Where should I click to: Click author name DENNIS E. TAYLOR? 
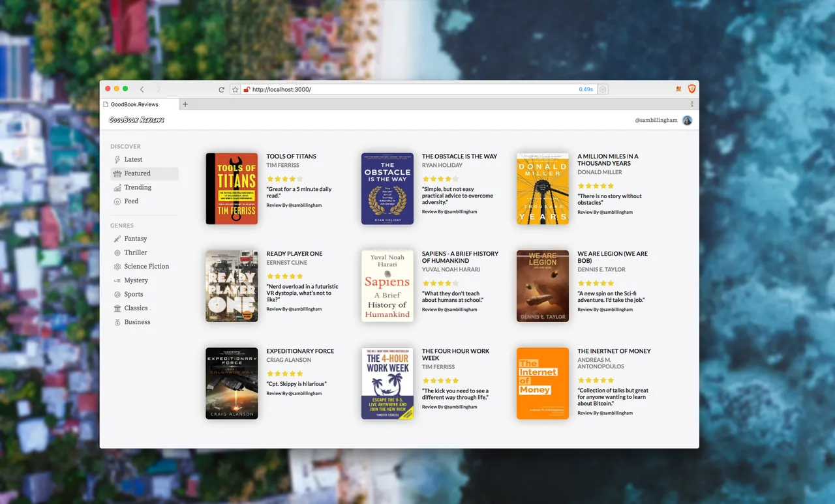[601, 269]
